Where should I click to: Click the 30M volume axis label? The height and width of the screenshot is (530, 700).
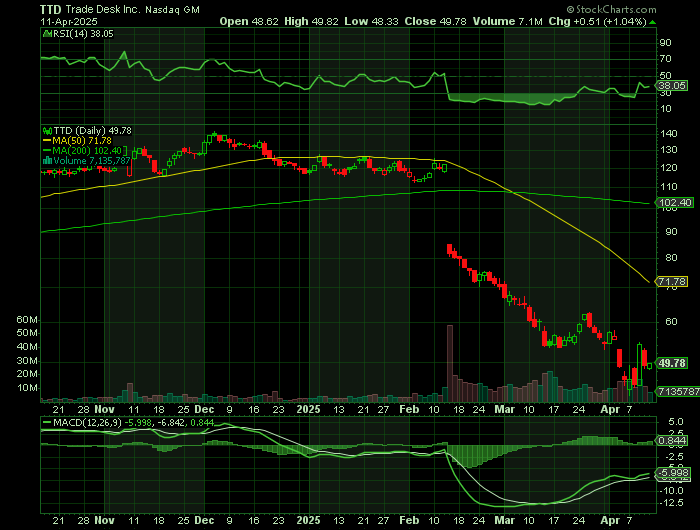27,361
